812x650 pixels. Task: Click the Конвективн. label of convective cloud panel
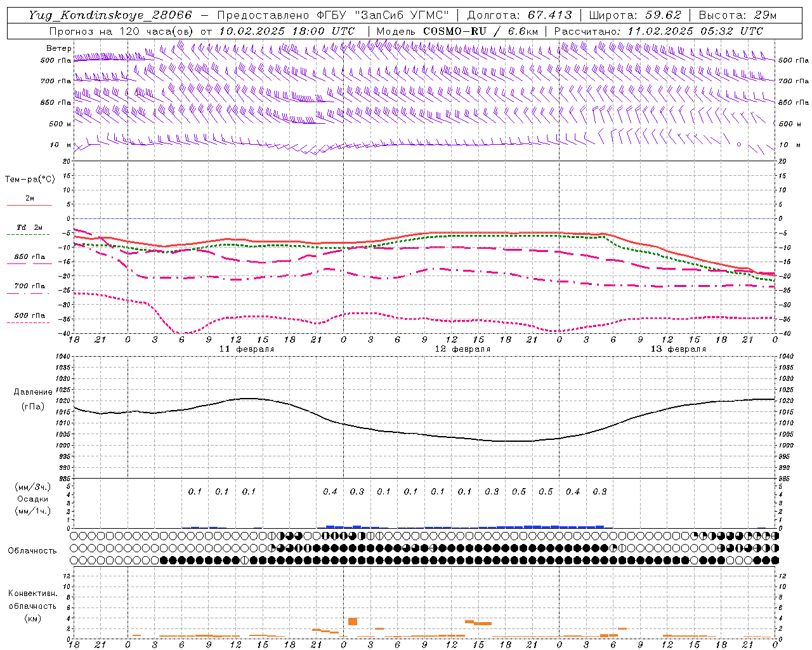point(32,594)
